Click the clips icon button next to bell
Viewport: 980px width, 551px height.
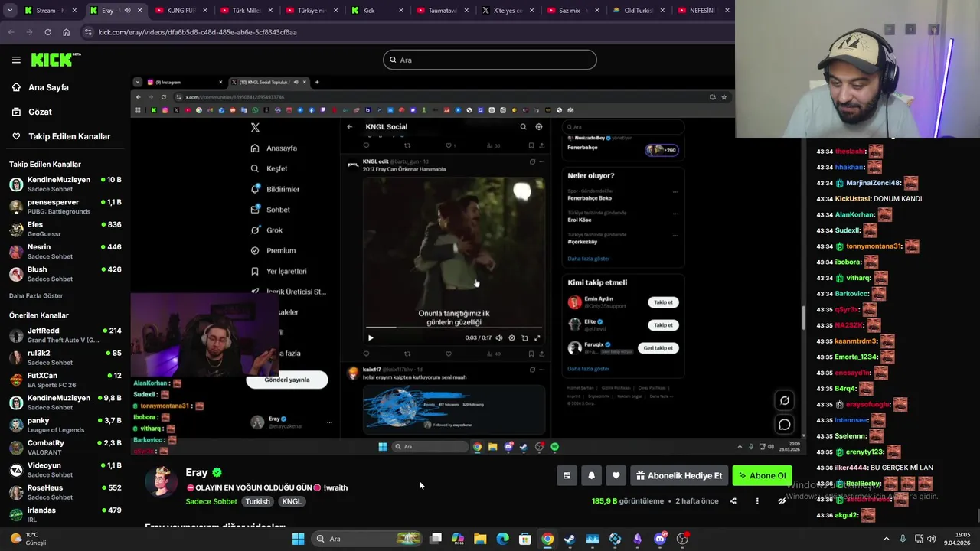[x=567, y=475]
